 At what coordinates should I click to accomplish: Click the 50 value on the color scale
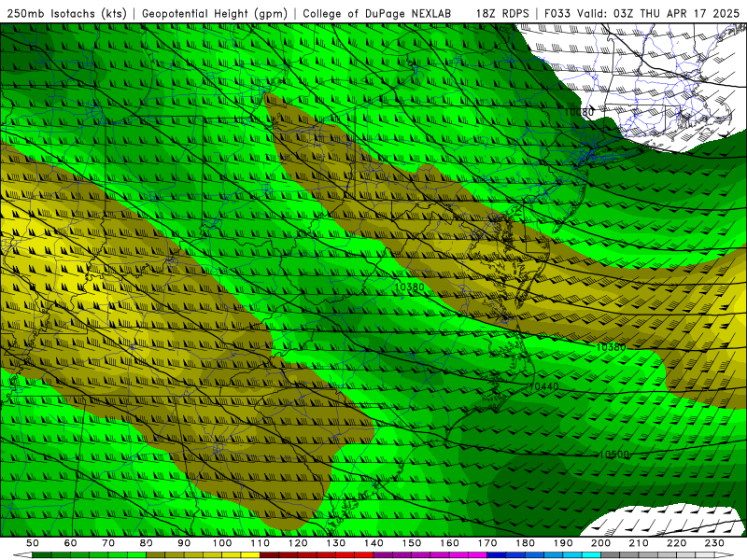point(33,543)
